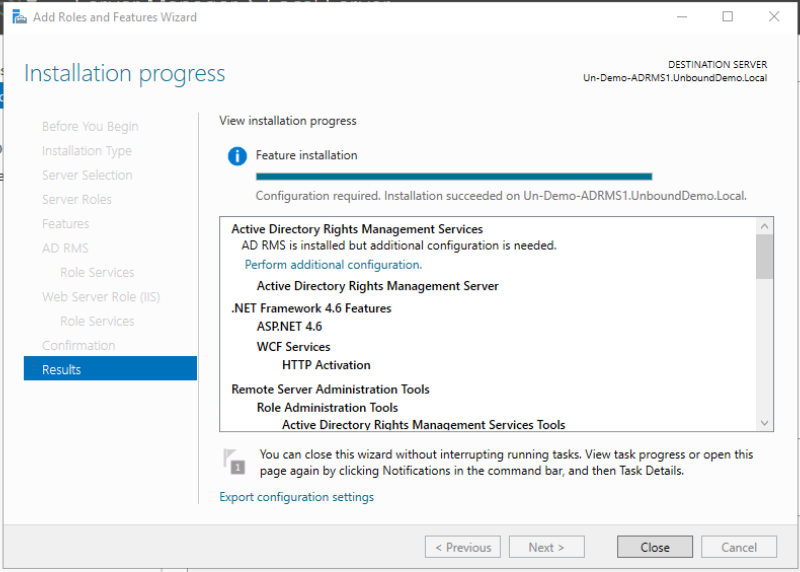Select the Web Server Role (IIS) step
Image resolution: width=800 pixels, height=572 pixels.
(x=101, y=297)
